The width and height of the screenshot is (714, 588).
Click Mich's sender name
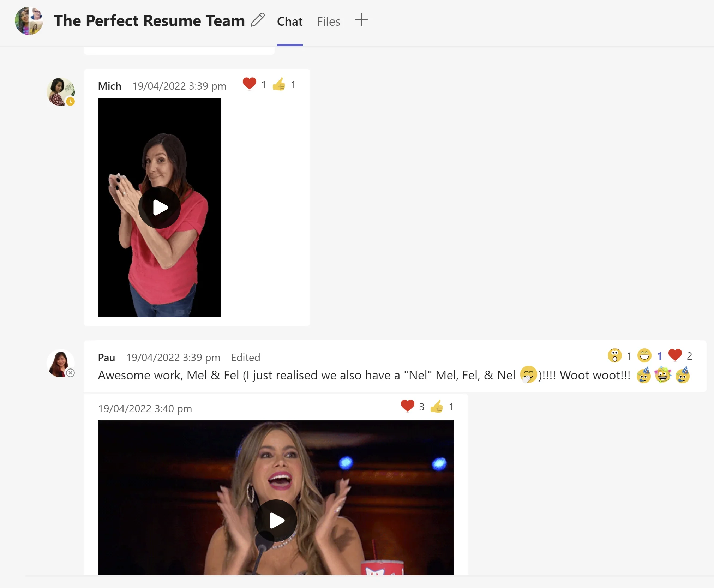coord(109,86)
